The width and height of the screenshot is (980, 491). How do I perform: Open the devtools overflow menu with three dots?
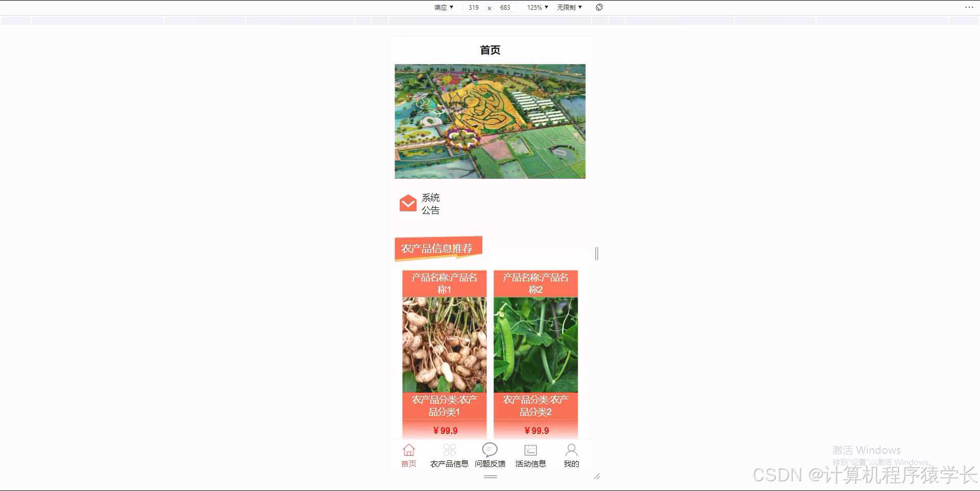969,7
